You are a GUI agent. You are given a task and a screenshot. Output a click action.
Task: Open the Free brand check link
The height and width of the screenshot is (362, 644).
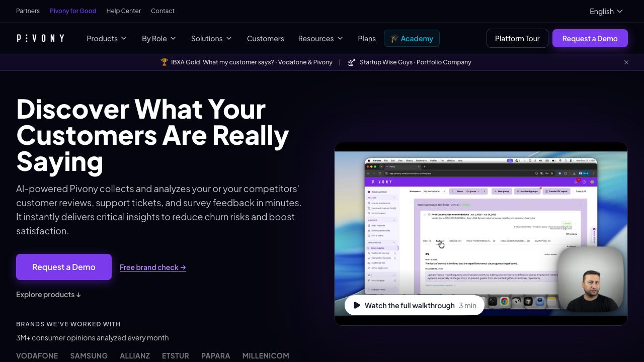click(x=153, y=267)
